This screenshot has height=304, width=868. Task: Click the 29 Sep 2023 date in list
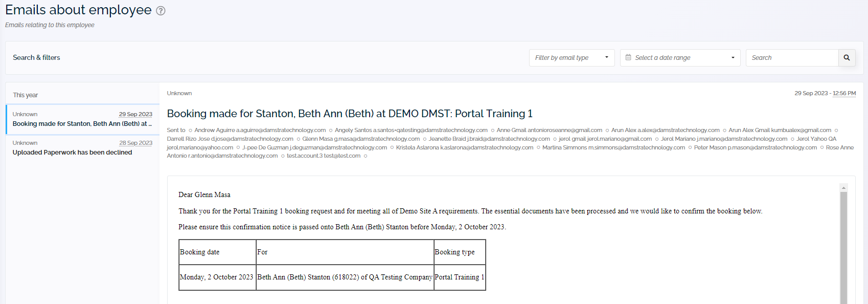tap(135, 114)
